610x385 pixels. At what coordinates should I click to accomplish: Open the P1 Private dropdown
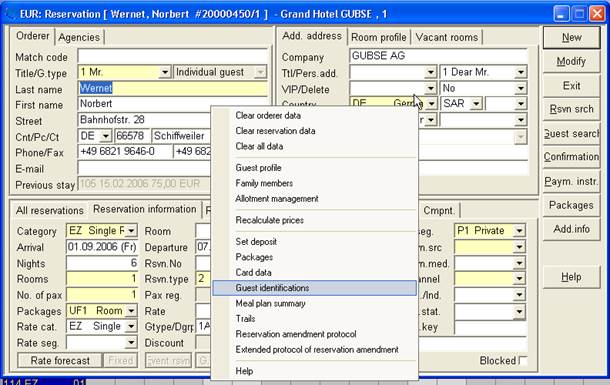tap(519, 231)
